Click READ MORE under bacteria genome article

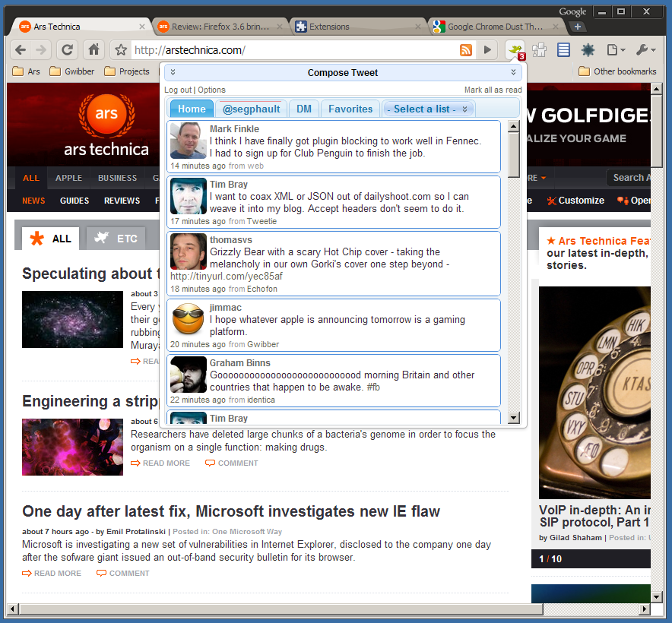pos(160,463)
